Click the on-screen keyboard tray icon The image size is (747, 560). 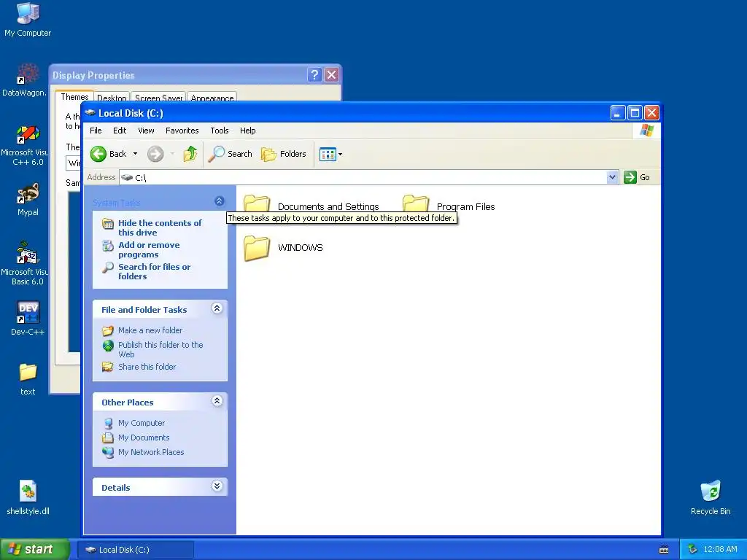(x=664, y=550)
